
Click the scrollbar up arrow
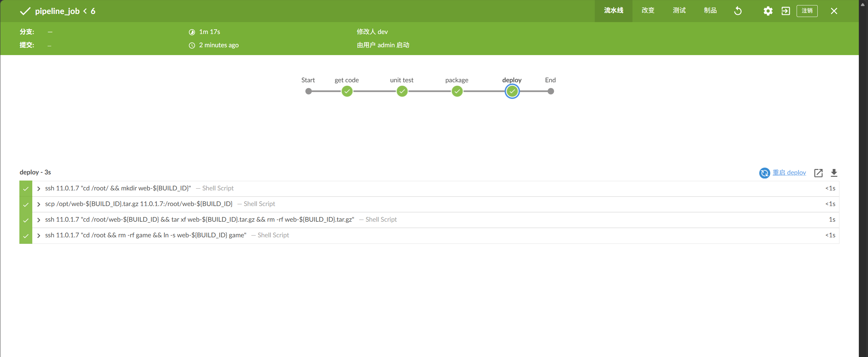point(863,4)
